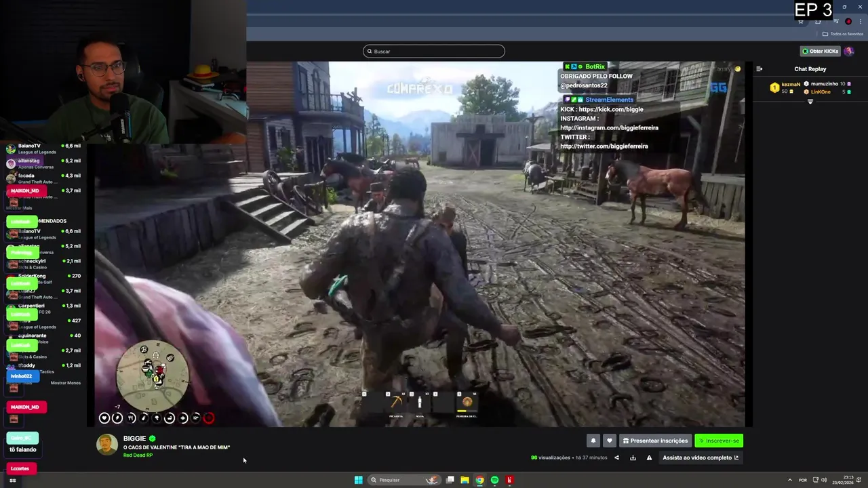Show hidden system tray icons
The image size is (868, 488).
789,480
